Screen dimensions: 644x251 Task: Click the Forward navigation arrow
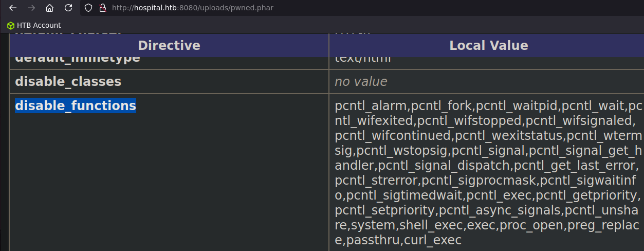pos(31,8)
